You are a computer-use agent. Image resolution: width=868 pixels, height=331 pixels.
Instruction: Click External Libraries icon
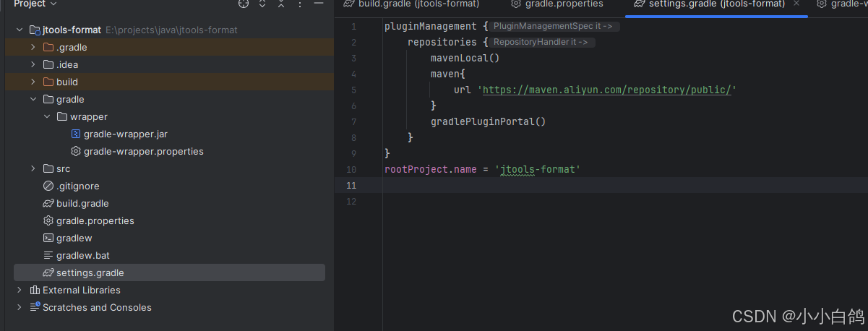click(35, 291)
